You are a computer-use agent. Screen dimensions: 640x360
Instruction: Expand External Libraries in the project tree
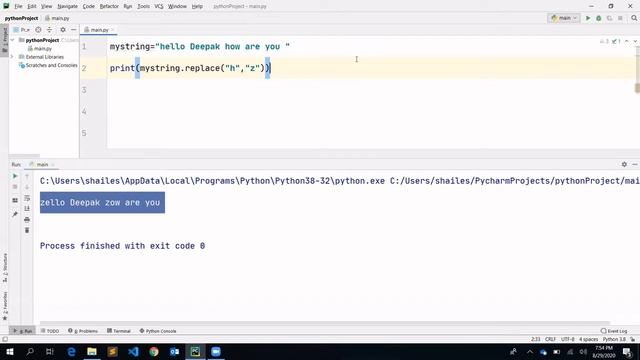click(x=12, y=57)
